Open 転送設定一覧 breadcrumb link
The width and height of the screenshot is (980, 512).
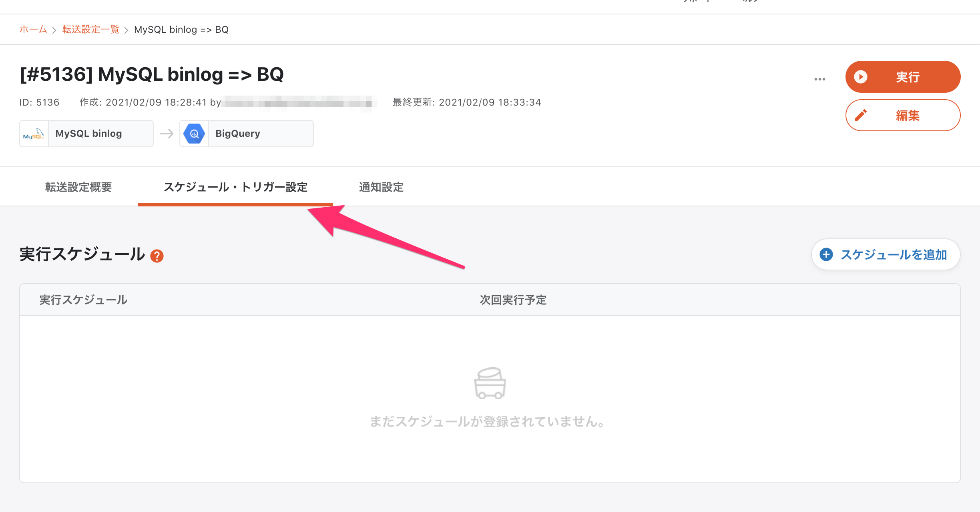point(91,30)
